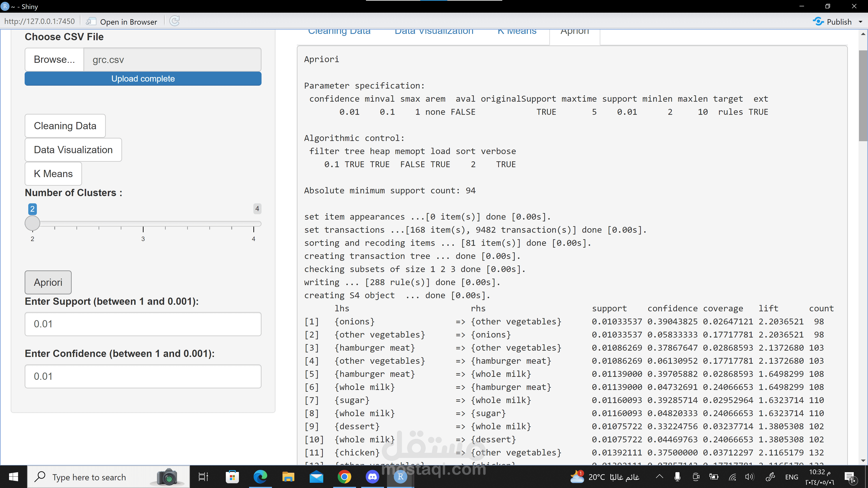The width and height of the screenshot is (868, 488).
Task: Show hidden system tray icons
Action: point(659,476)
